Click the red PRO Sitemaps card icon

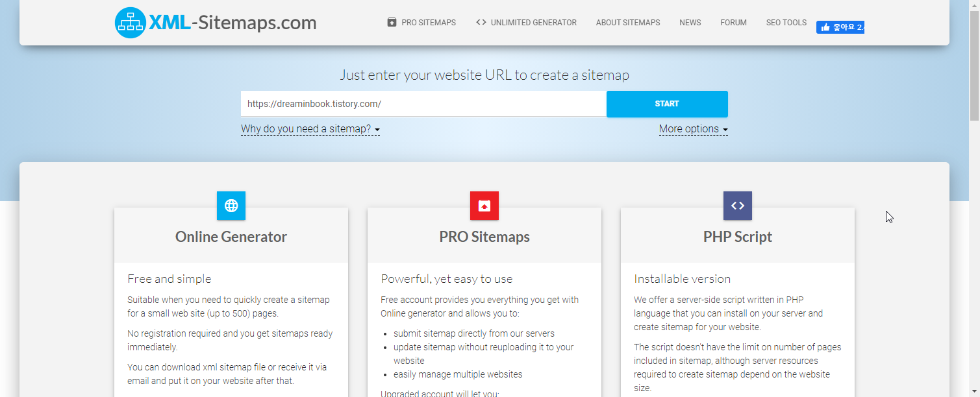point(484,206)
